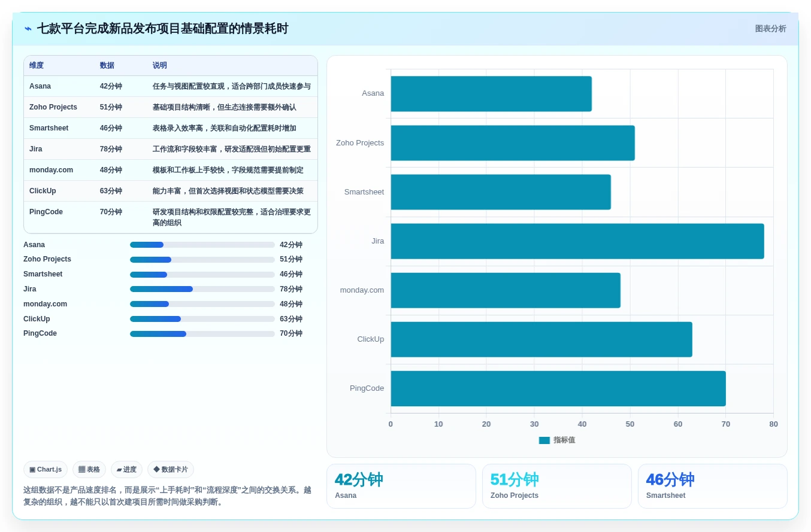Click the Jira y-axis label in chart
Viewport: 811px width, 532px height.
[377, 241]
